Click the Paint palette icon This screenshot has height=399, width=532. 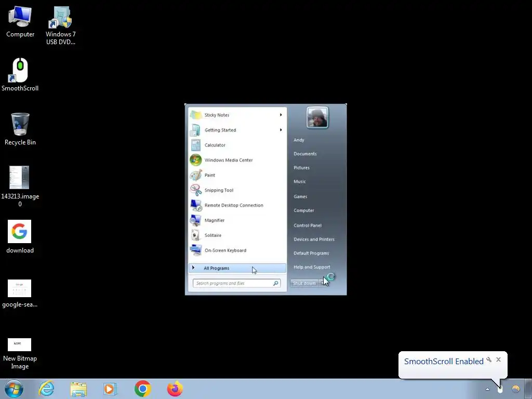pyautogui.click(x=196, y=175)
